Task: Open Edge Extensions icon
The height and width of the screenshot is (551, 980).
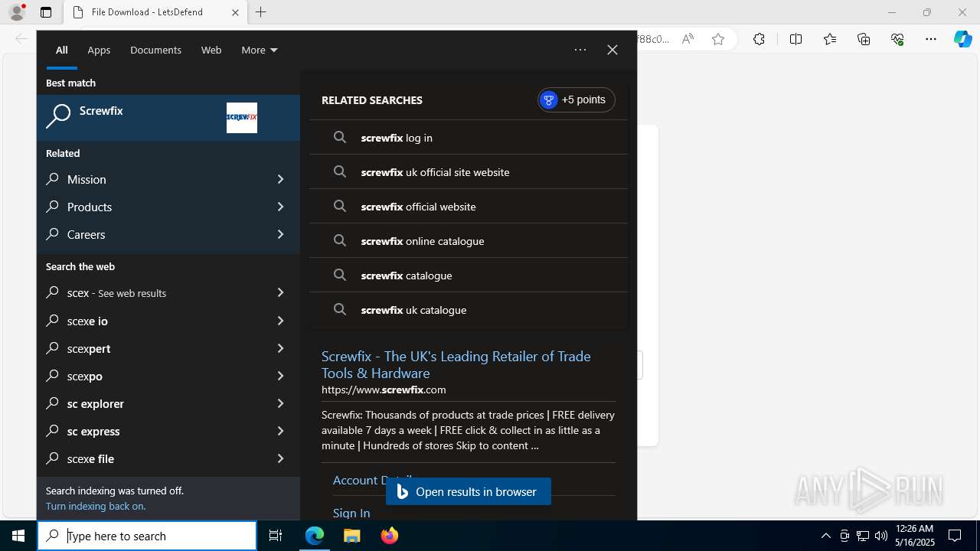Action: pos(759,39)
